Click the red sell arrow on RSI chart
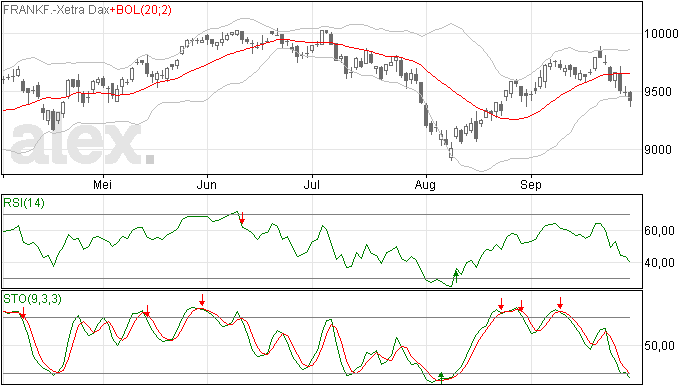Screen dimensions: 690x387 coord(242,217)
